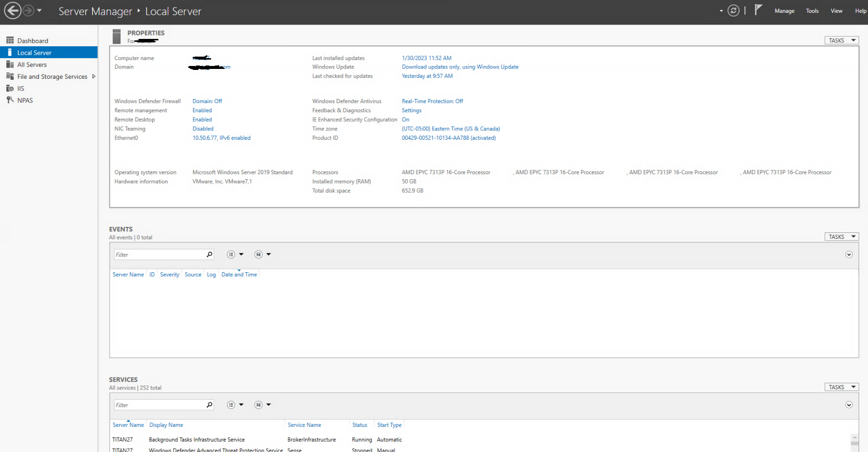Click the 'Real-Time Protection: Off' link
868x452 pixels.
click(x=432, y=101)
